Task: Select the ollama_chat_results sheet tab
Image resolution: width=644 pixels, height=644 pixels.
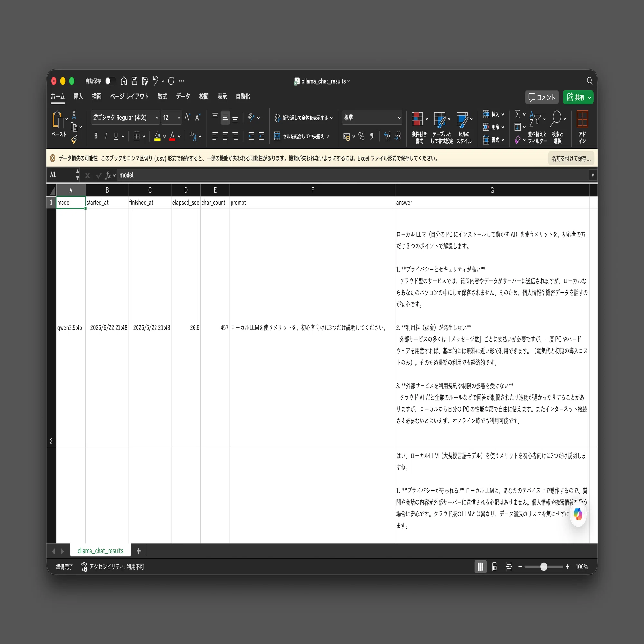Action: point(100,551)
